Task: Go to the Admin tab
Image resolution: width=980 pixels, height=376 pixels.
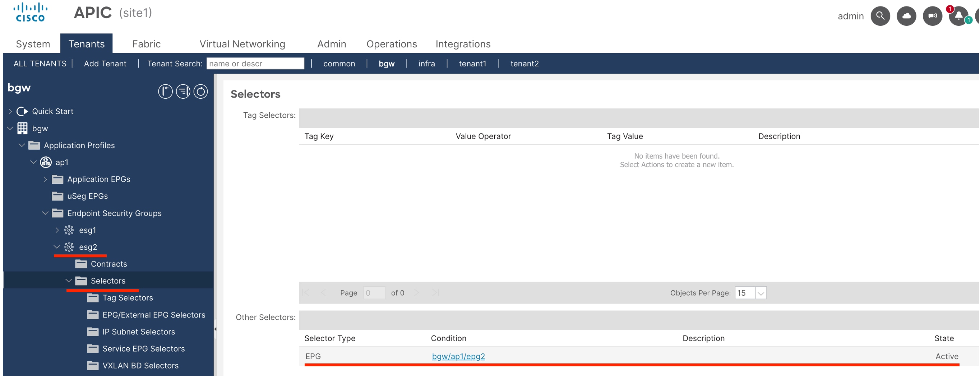Action: 332,44
